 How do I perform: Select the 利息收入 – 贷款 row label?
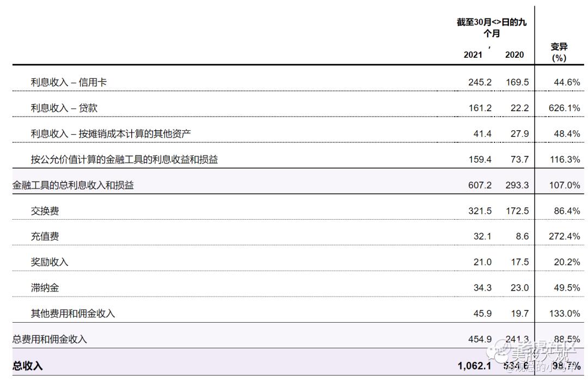click(64, 108)
